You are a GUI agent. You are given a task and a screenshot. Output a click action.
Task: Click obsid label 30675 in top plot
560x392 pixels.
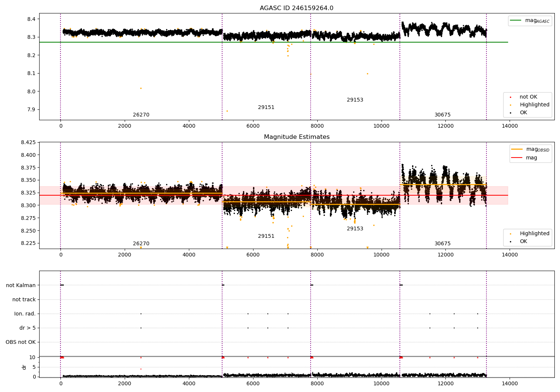pos(442,115)
